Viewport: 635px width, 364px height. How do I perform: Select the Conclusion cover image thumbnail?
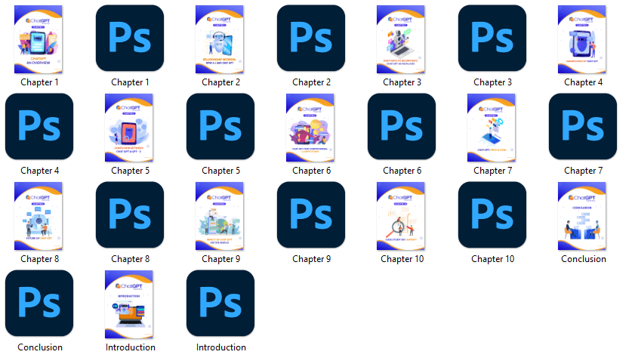pos(583,215)
